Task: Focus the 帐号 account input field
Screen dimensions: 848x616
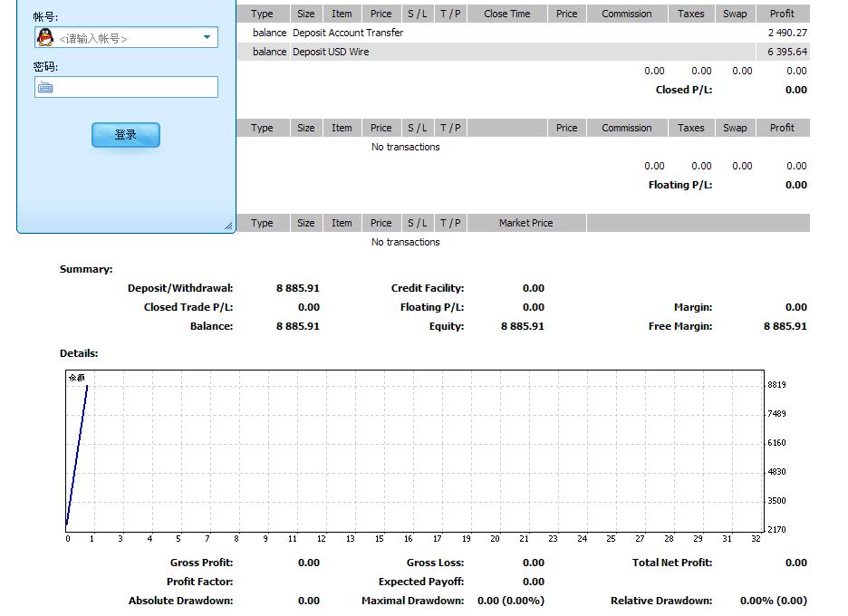Action: tap(127, 38)
